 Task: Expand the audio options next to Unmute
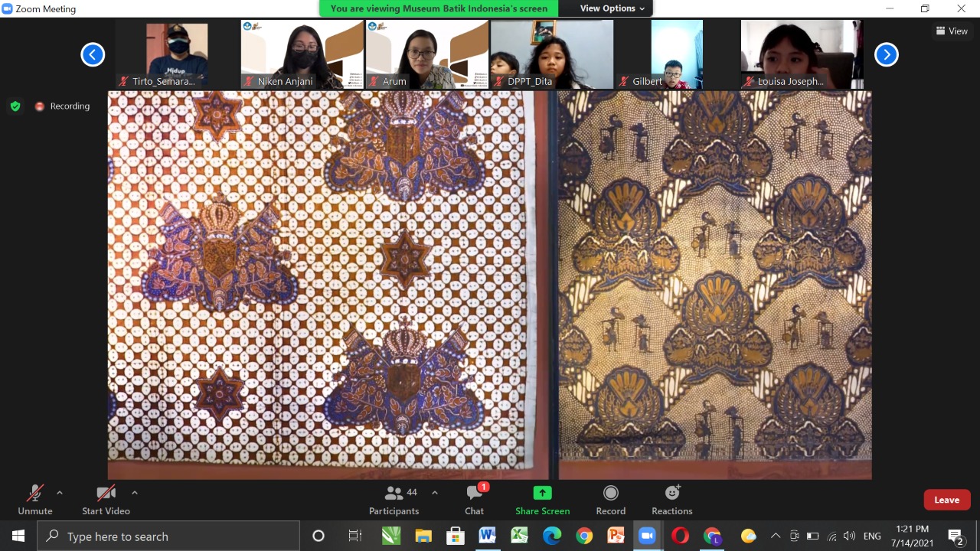(x=59, y=493)
